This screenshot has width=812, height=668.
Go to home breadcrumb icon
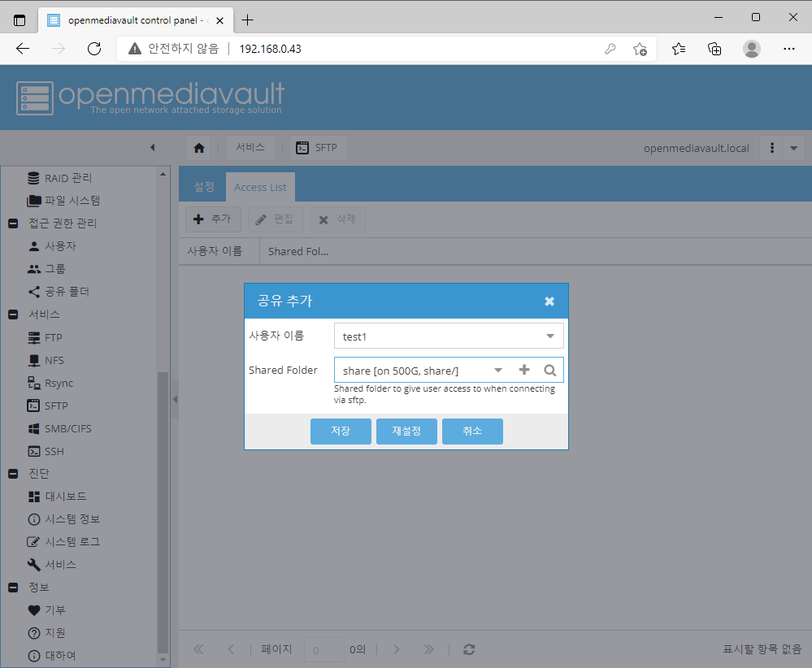(x=199, y=148)
